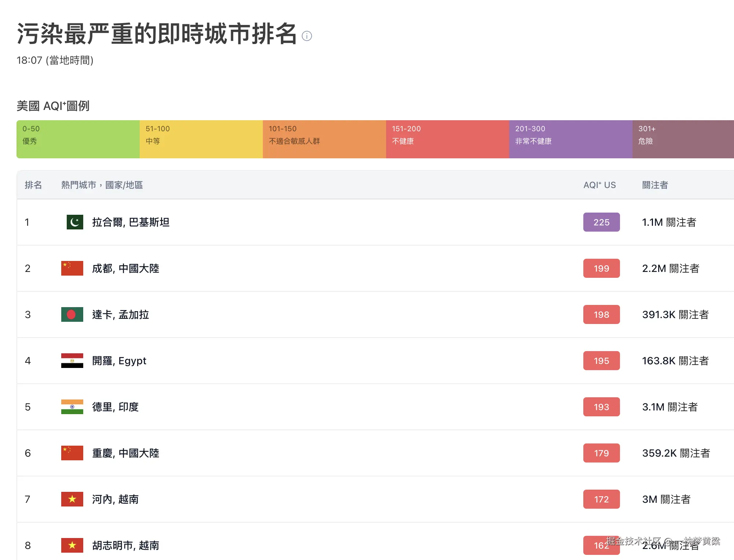Click the India flag icon next to 德里
Viewport: 734px width, 560px height.
pos(72,407)
